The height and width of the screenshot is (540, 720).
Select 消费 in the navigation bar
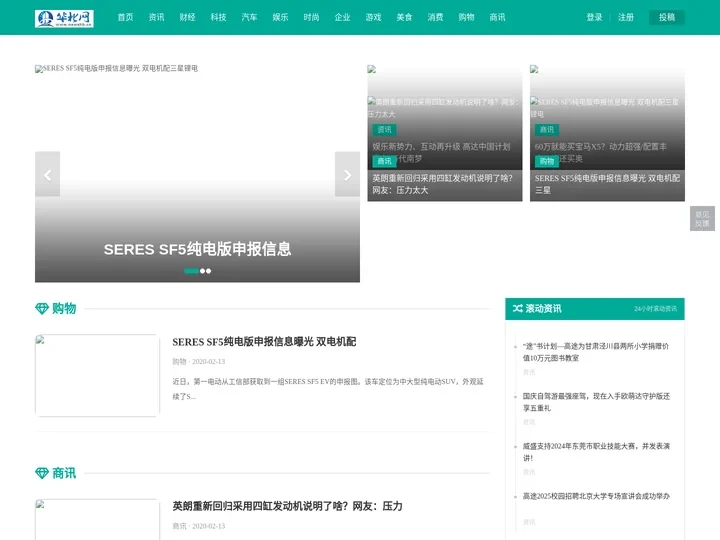coord(435,17)
